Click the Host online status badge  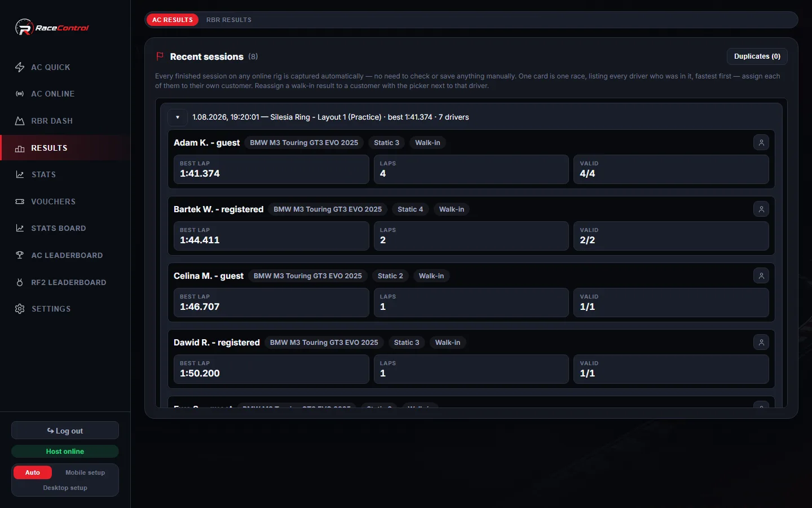65,452
